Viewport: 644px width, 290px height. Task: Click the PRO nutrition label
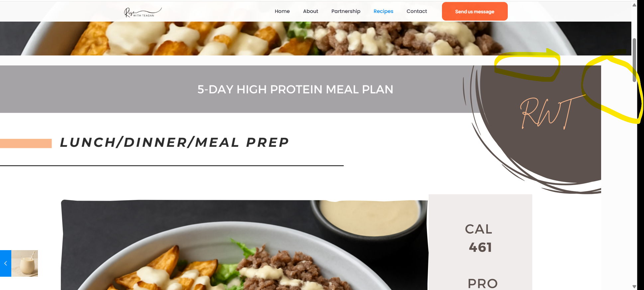point(483,283)
